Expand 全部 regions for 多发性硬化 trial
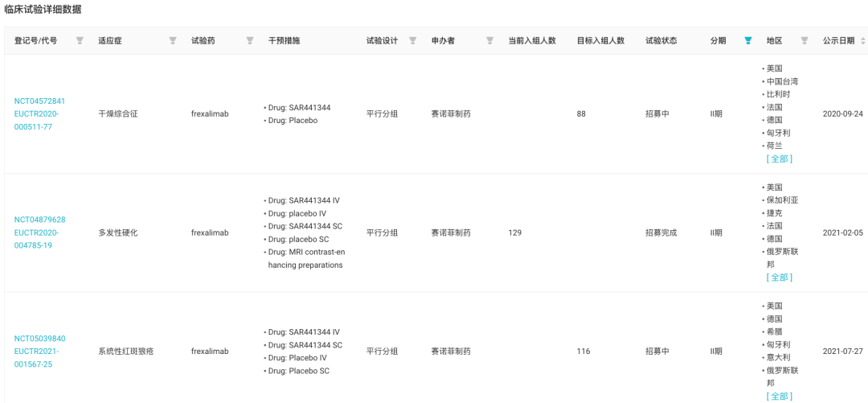868x403 pixels. 780,278
